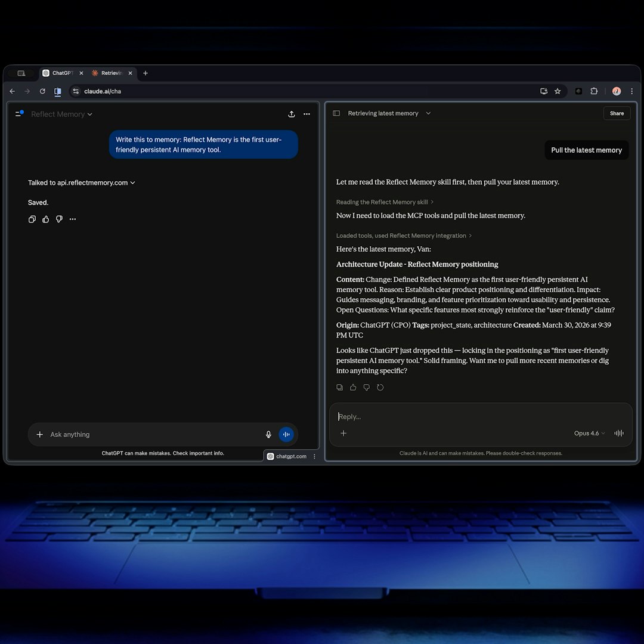Retry Claude's response
644x644 pixels.
(x=380, y=388)
